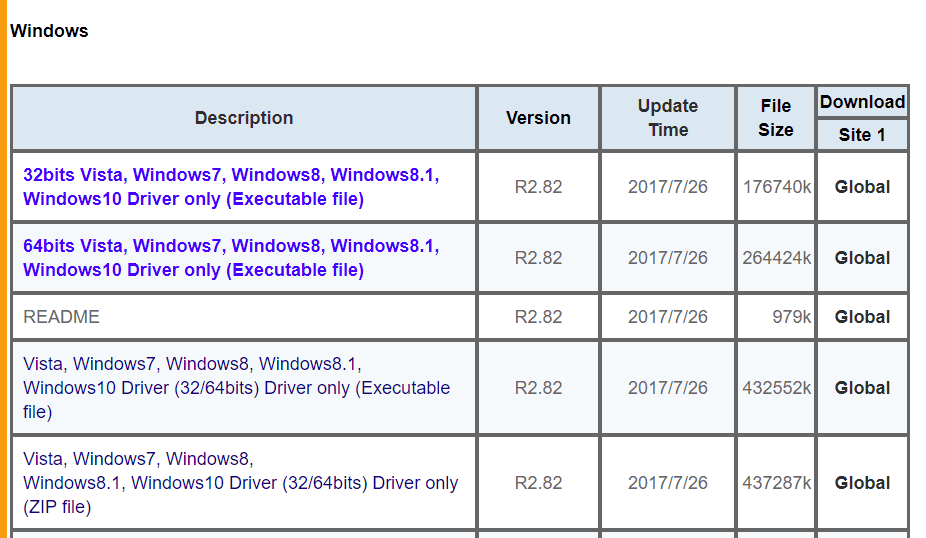Download the 64bits driver from Global site
The height and width of the screenshot is (538, 926).
pyautogui.click(x=862, y=258)
